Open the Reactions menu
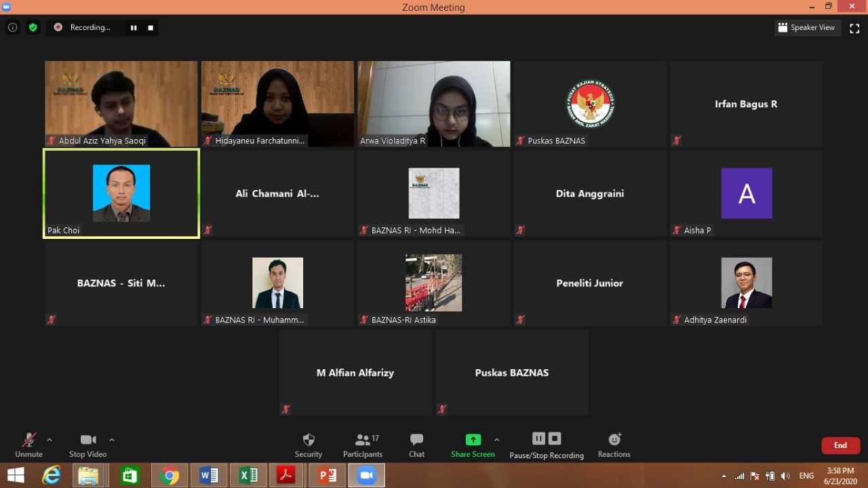Screen dimensions: 868x488 point(614,445)
